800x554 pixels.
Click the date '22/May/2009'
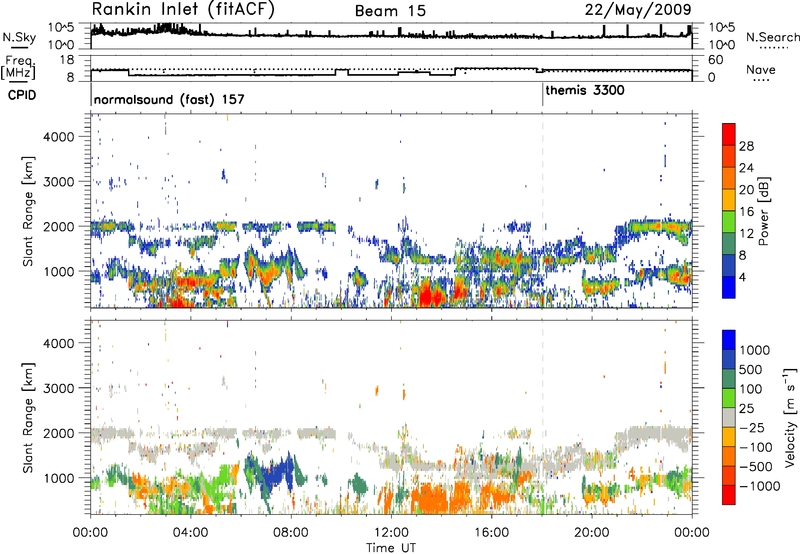[638, 9]
